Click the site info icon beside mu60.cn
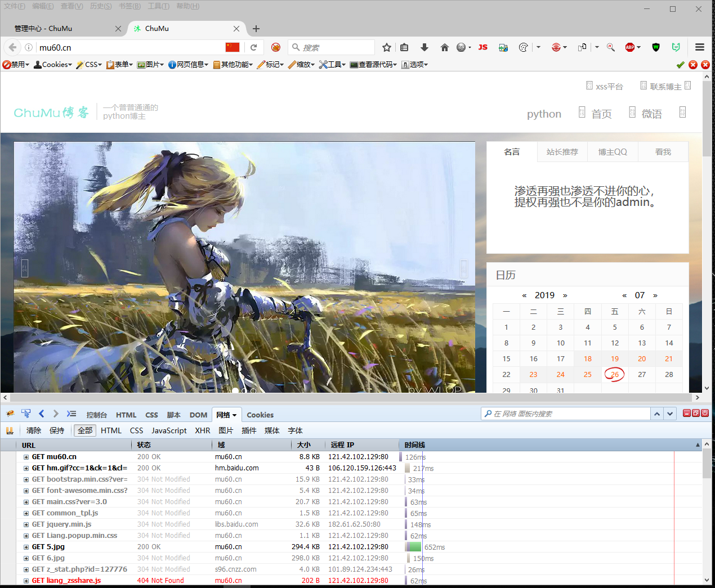Image resolution: width=715 pixels, height=588 pixels. (29, 47)
